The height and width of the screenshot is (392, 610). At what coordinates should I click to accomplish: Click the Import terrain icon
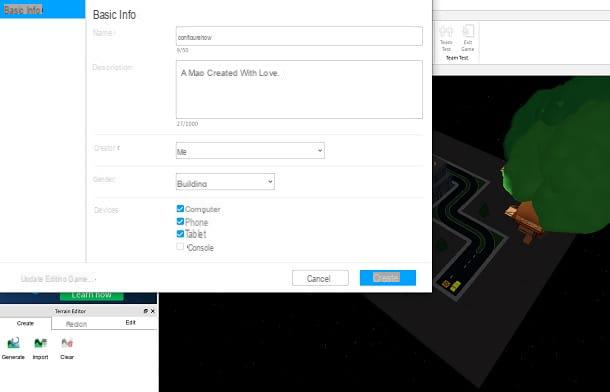(40, 343)
